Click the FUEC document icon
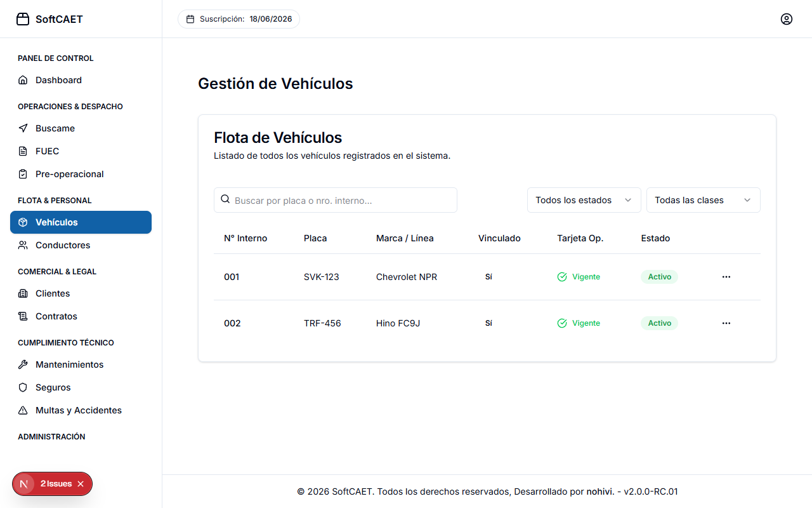 pyautogui.click(x=23, y=151)
